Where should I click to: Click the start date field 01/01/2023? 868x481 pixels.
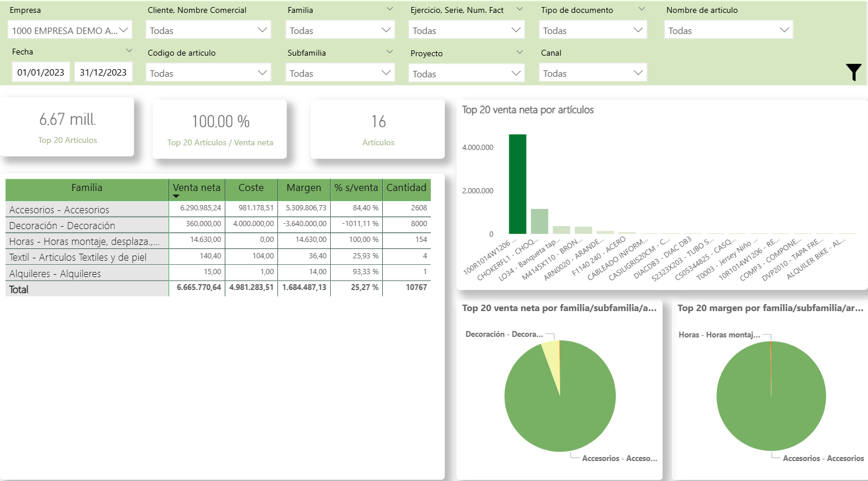pyautogui.click(x=41, y=73)
